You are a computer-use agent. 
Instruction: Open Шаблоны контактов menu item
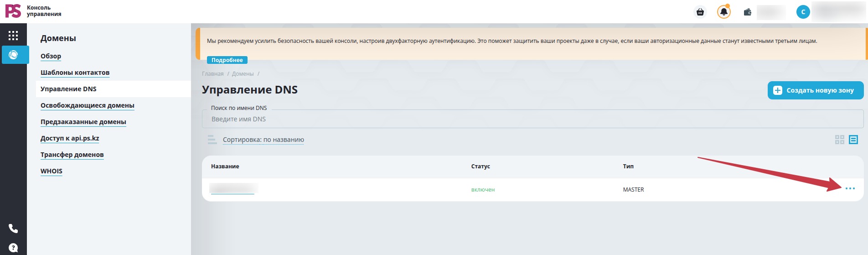tap(75, 73)
